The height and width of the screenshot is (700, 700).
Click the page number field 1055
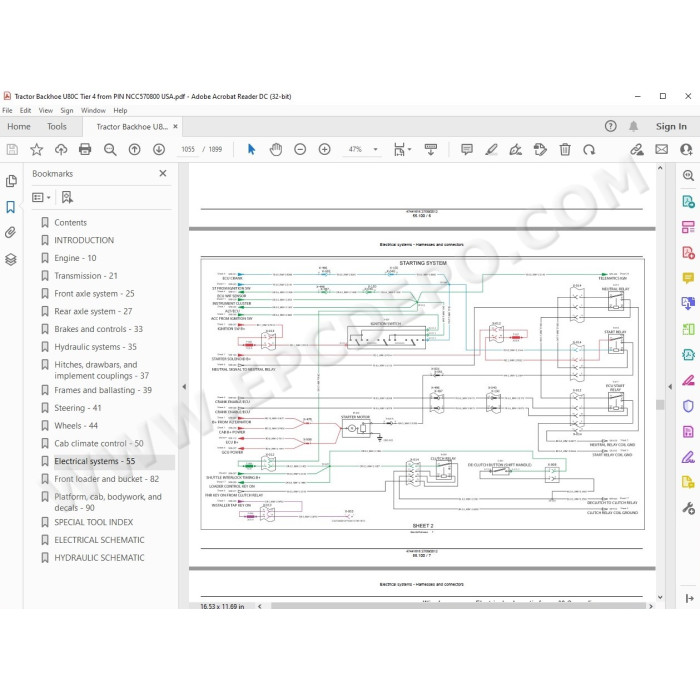[188, 150]
